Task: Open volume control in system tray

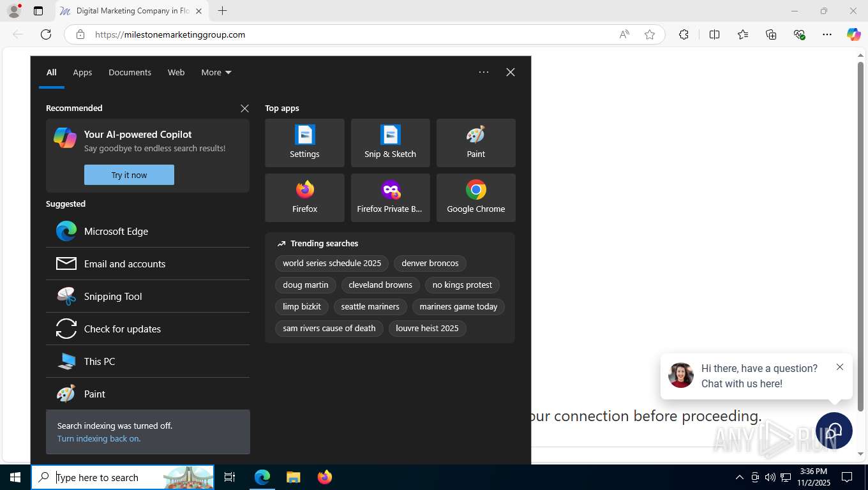Action: click(770, 477)
